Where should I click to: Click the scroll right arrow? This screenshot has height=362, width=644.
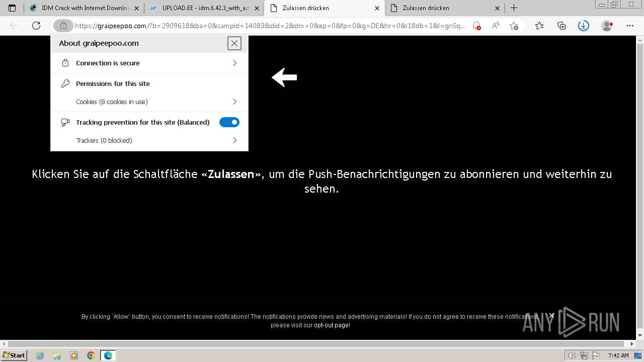click(632, 344)
